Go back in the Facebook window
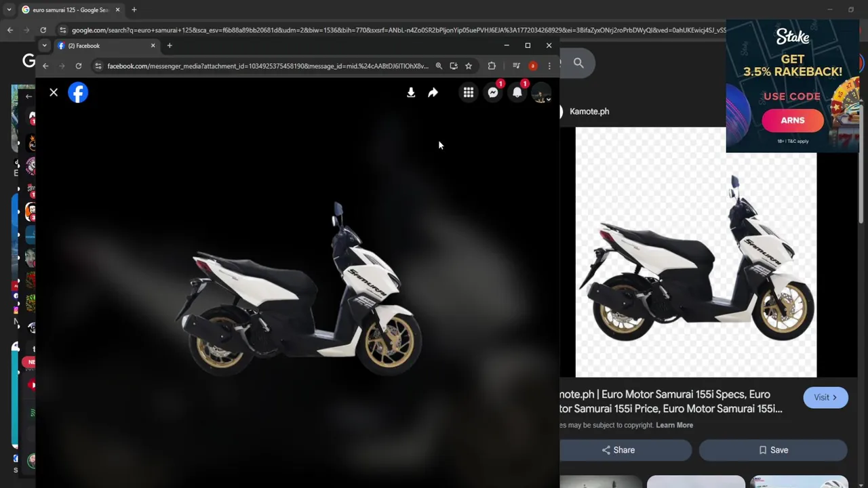 [x=45, y=66]
